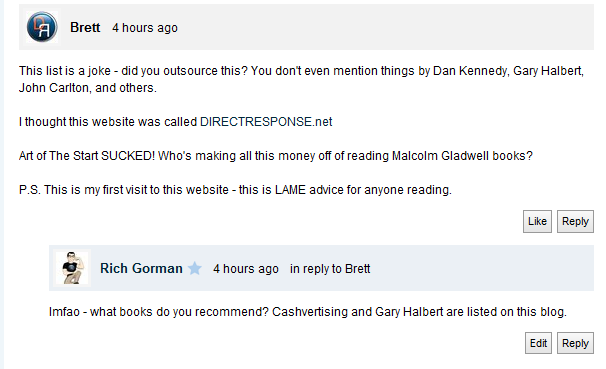Click Brett's round DA avatar icon
The width and height of the screenshot is (606, 369).
click(42, 27)
